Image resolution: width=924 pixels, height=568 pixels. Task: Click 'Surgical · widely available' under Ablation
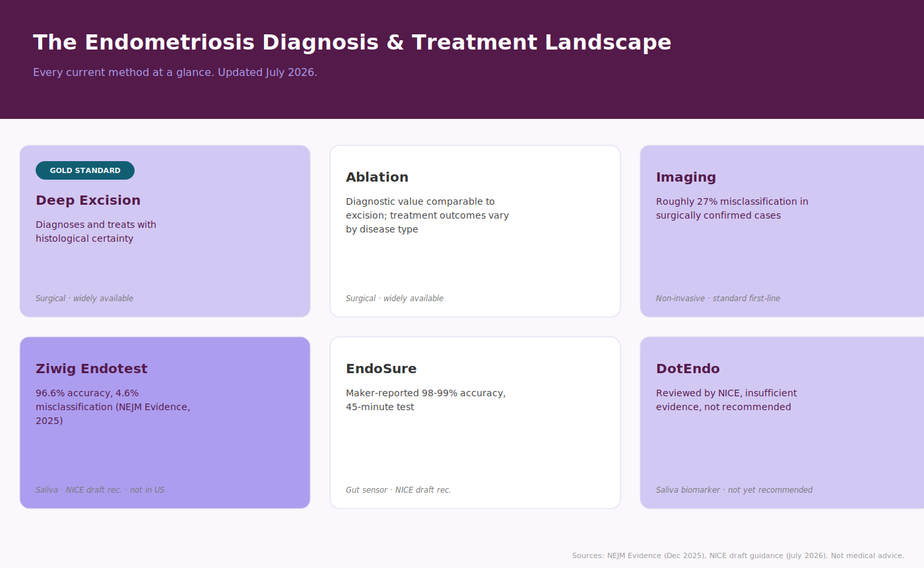tap(395, 299)
